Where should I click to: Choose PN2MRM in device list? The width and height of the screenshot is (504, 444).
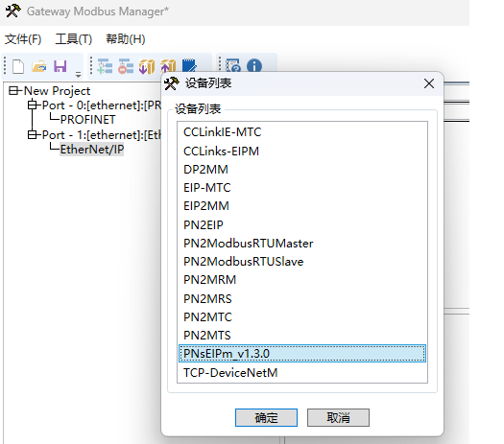tap(302, 280)
